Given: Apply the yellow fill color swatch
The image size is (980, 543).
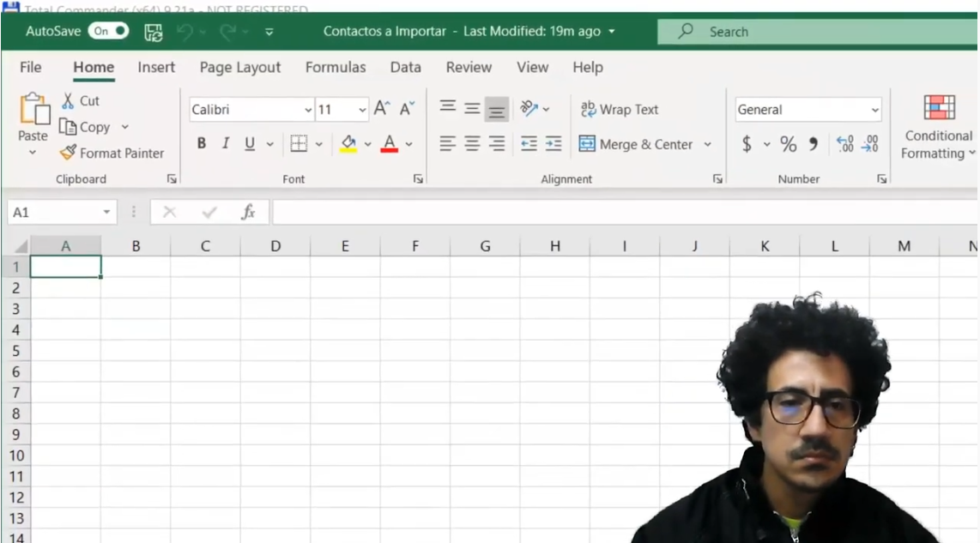Looking at the screenshot, I should coord(348,144).
